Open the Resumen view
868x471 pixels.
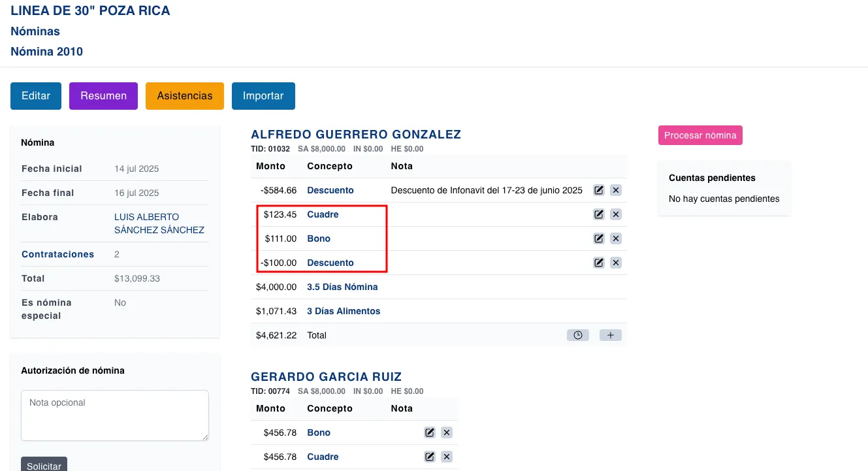coord(103,96)
